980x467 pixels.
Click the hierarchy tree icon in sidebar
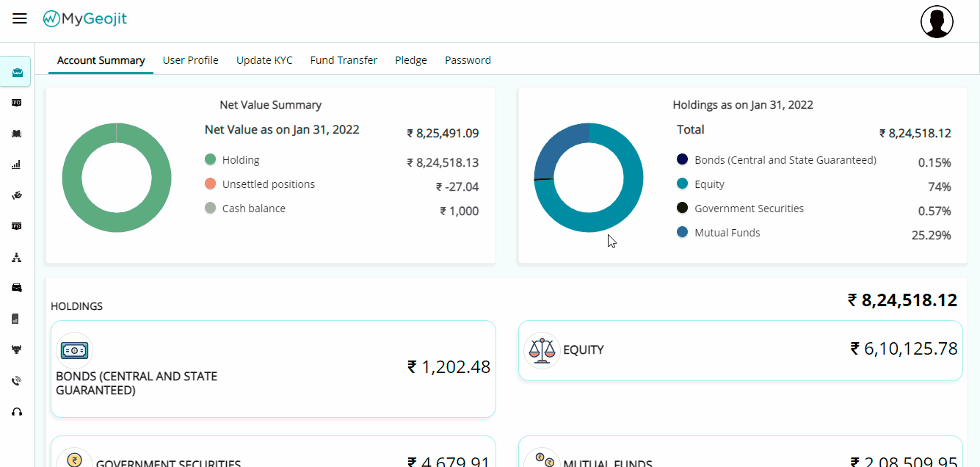coord(16,258)
